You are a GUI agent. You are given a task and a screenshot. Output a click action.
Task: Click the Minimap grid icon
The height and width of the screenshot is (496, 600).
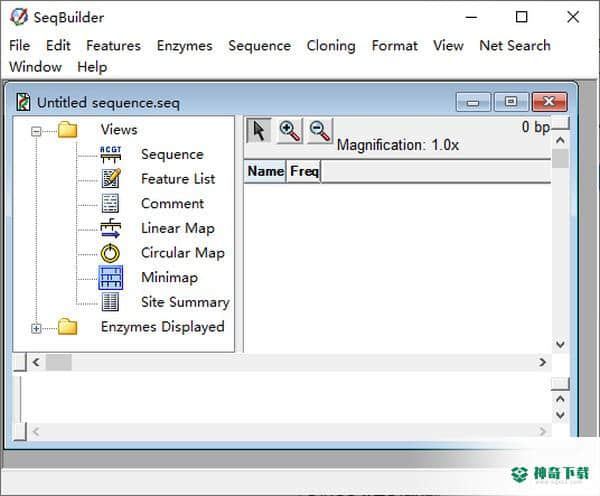pos(111,277)
